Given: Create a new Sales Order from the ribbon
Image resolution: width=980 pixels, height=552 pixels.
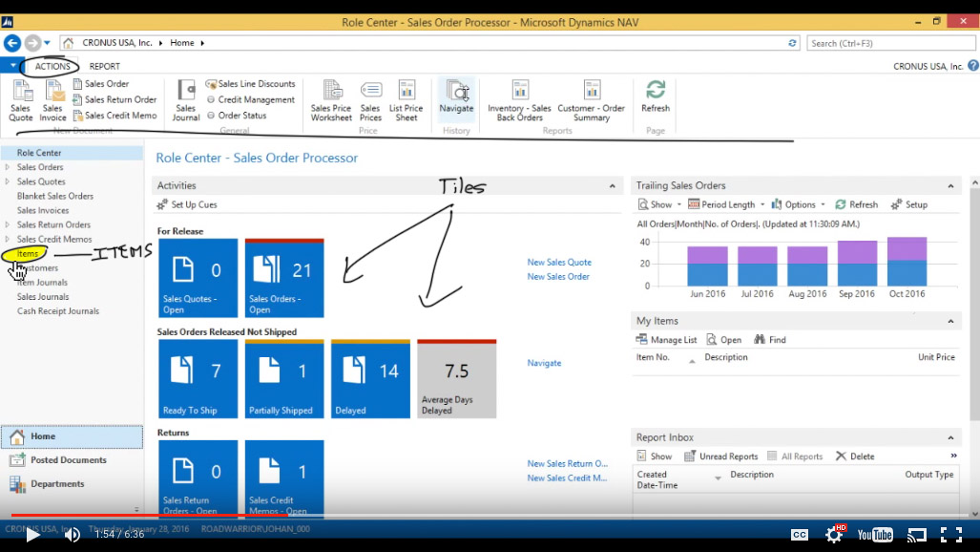Looking at the screenshot, I should tap(100, 83).
